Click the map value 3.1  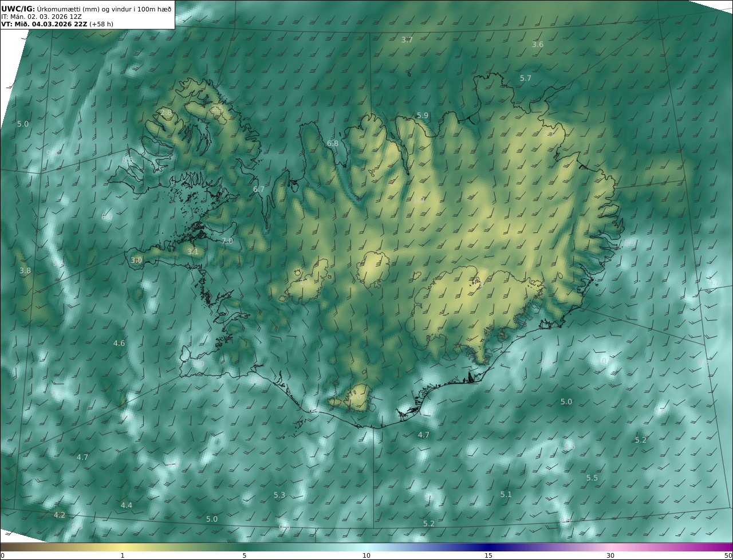click(x=193, y=252)
